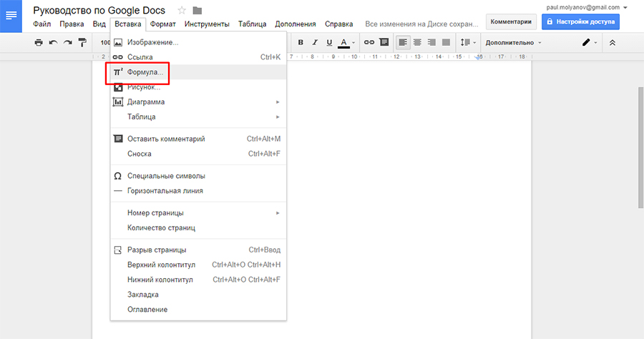Open the line spacing dropdown
Image resolution: width=644 pixels, height=339 pixels.
tap(468, 42)
